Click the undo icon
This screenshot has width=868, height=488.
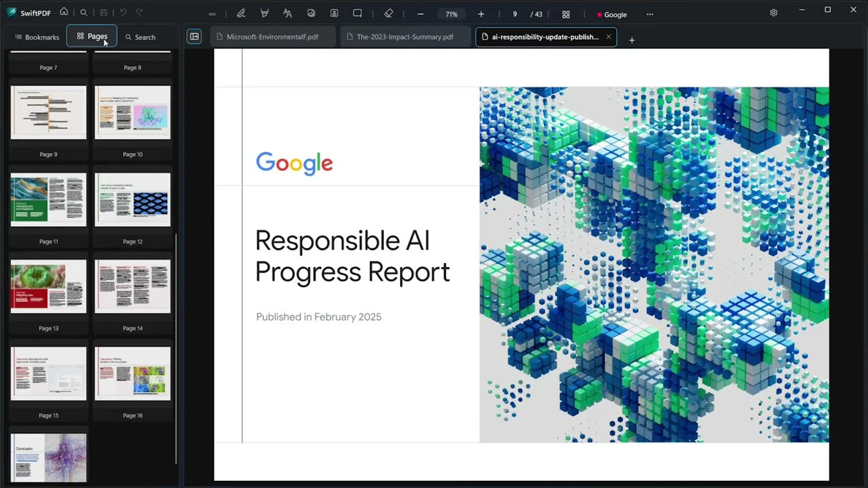point(124,12)
